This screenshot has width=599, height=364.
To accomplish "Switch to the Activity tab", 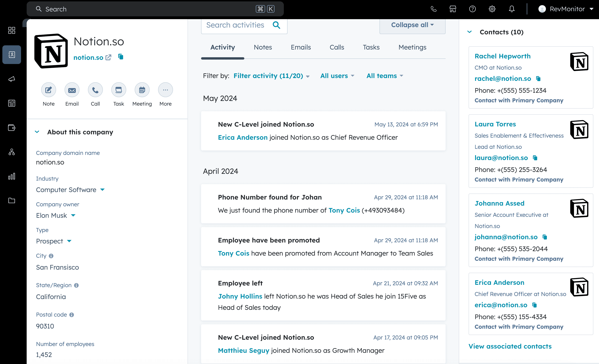I will (x=222, y=47).
